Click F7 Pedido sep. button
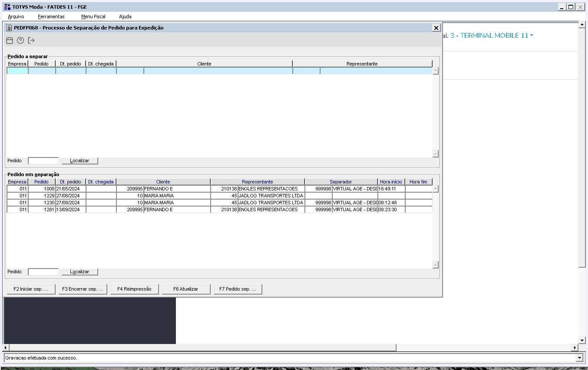Screen dimensions: 588x370 [238, 289]
